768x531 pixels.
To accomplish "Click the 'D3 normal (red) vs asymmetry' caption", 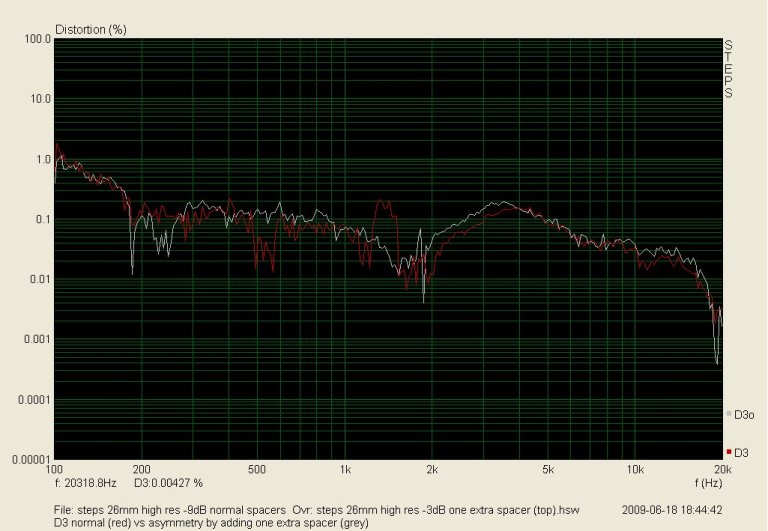I will click(x=211, y=523).
